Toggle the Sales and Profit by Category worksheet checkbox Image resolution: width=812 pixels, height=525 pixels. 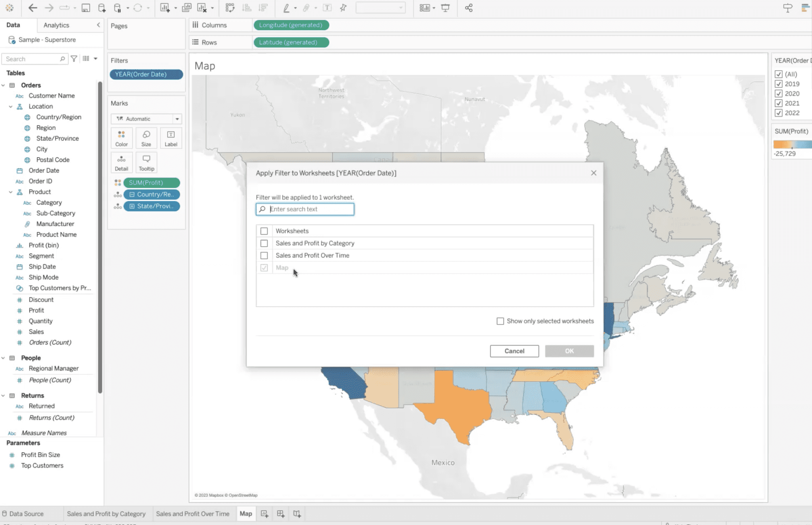[264, 243]
